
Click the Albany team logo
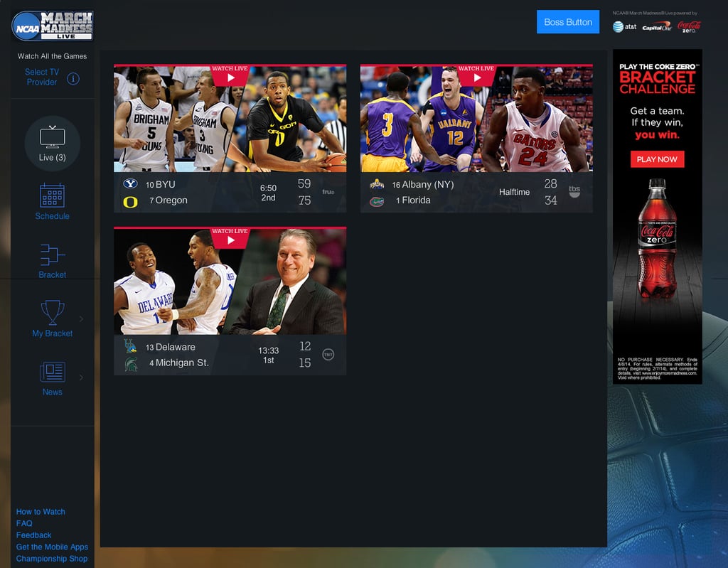tap(377, 184)
